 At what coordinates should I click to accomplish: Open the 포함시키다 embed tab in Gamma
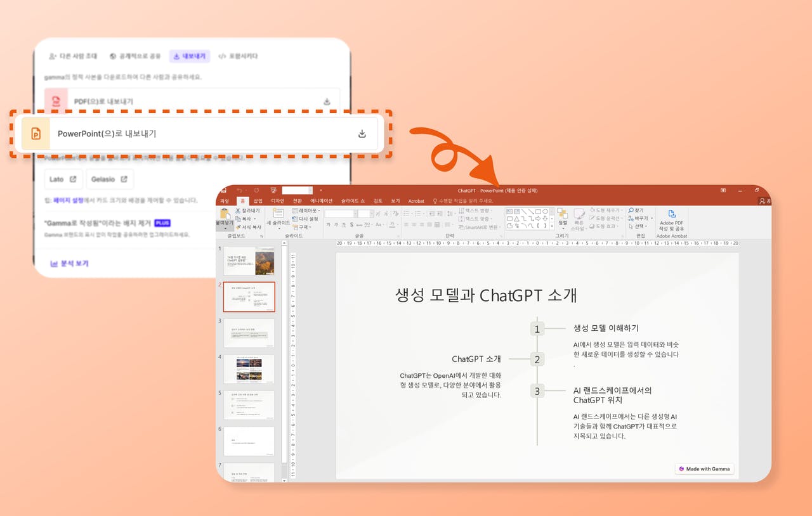(238, 56)
